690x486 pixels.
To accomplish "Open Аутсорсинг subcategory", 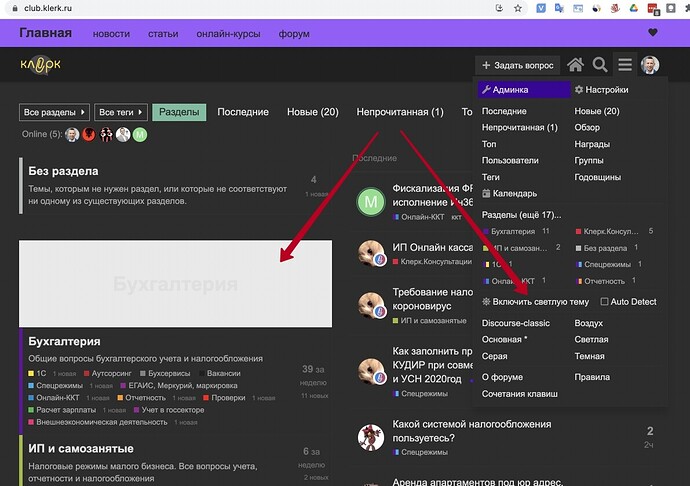I will (x=108, y=373).
